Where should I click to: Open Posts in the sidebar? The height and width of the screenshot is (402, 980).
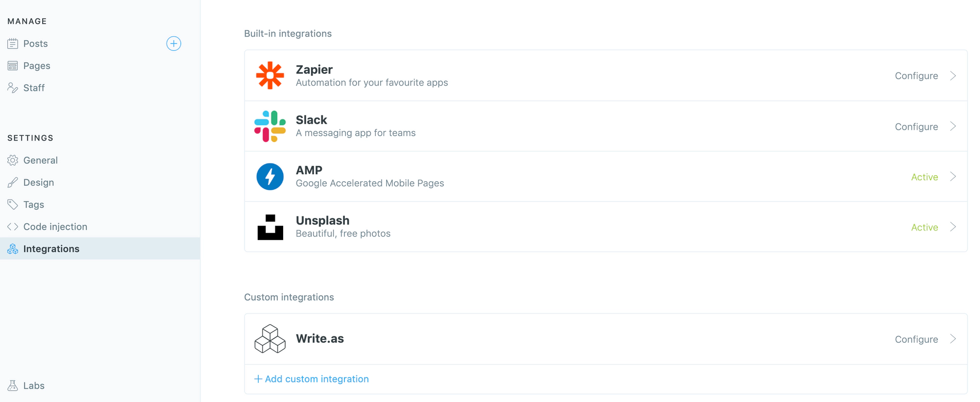click(35, 44)
